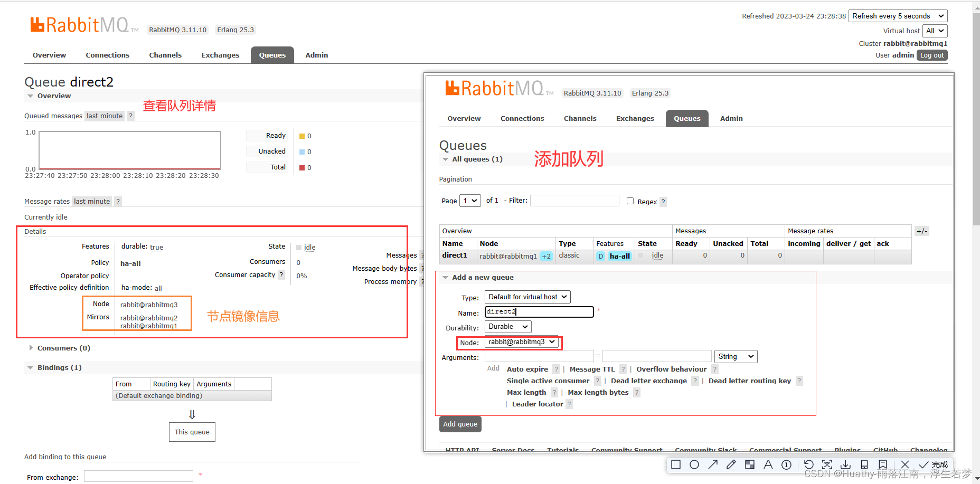Open help icon for Auto expire
The width and height of the screenshot is (980, 484).
click(x=556, y=369)
